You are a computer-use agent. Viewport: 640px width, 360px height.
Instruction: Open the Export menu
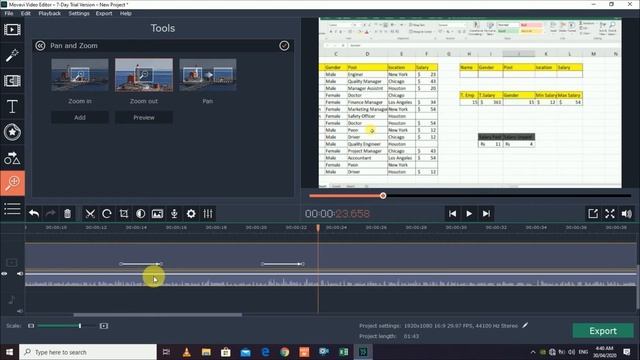tap(104, 13)
